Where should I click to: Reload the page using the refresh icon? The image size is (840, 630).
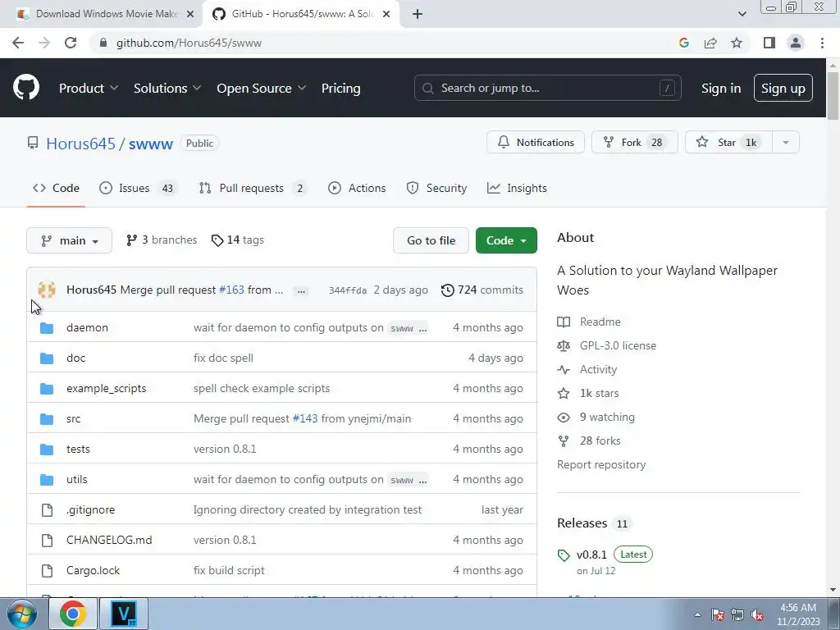pos(71,43)
